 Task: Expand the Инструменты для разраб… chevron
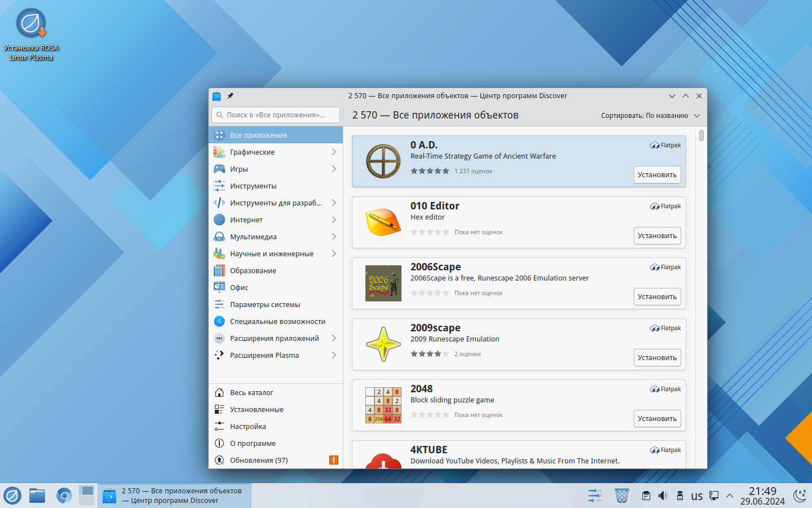pyautogui.click(x=334, y=203)
